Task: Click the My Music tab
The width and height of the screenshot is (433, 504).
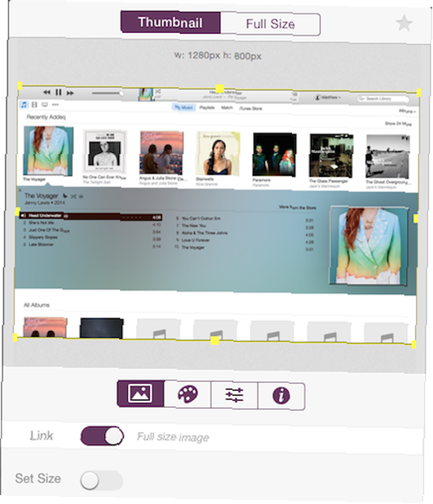Action: tap(184, 107)
